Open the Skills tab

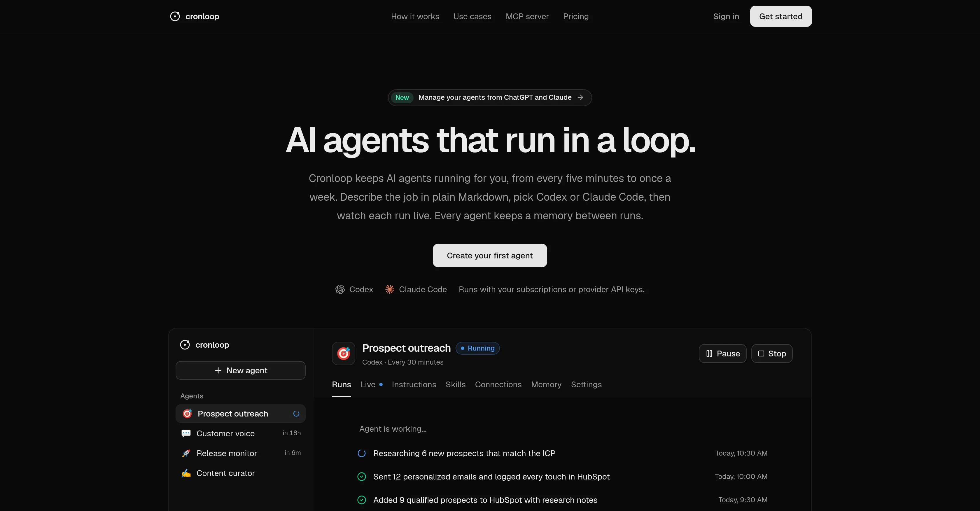click(455, 384)
